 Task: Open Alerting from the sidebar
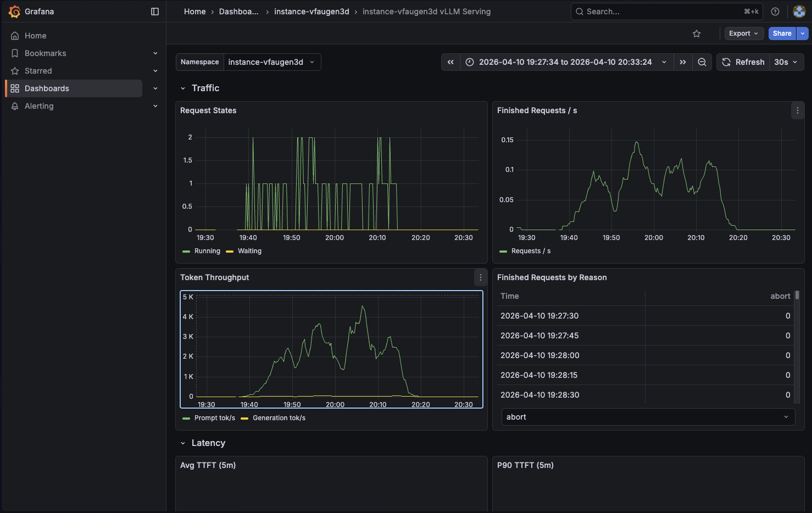tap(38, 106)
